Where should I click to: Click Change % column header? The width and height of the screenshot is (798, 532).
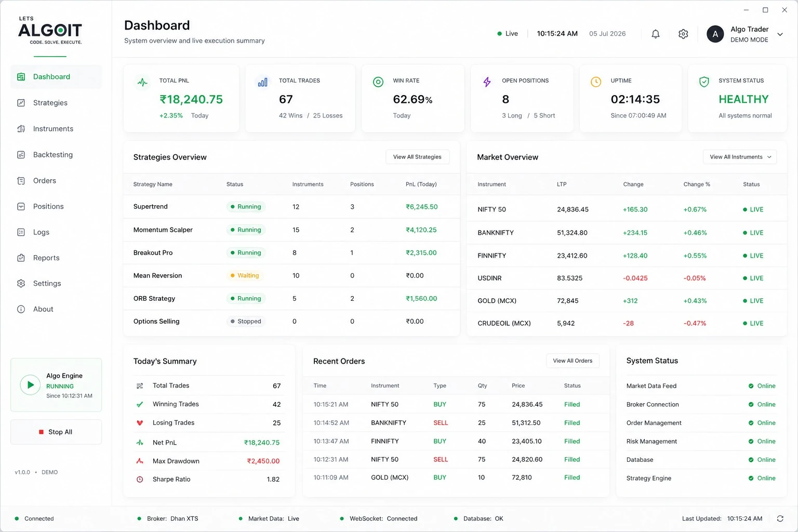tap(697, 184)
